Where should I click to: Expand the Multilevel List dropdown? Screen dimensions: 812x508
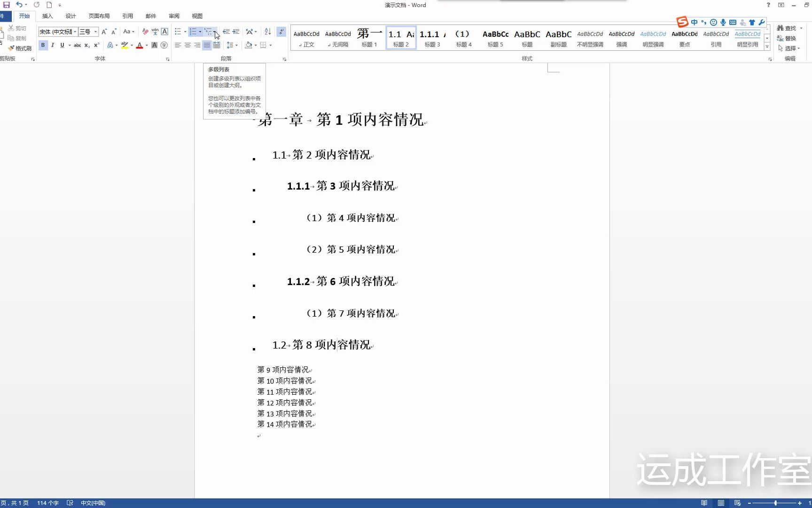click(x=215, y=32)
